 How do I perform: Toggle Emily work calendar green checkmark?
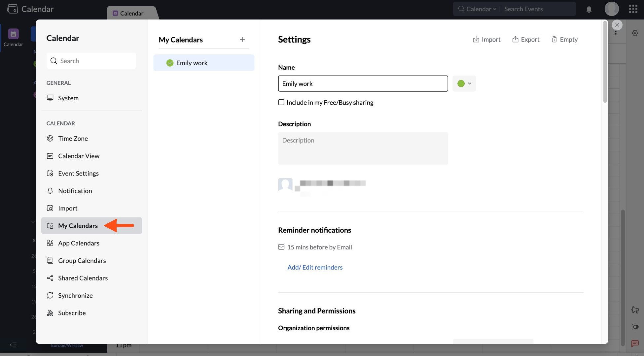click(x=170, y=63)
